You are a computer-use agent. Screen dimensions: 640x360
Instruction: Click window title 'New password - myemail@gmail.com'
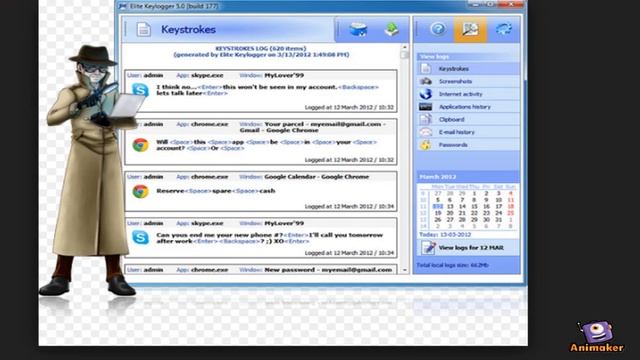coord(328,270)
